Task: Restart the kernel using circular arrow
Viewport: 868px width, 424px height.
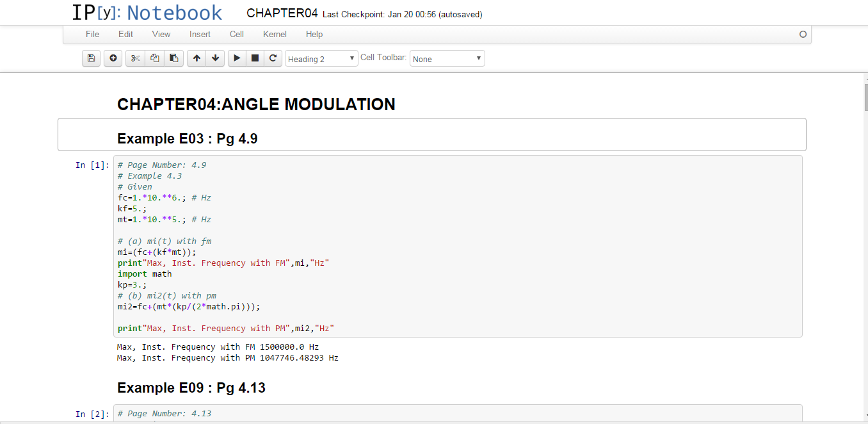Action: coord(273,58)
